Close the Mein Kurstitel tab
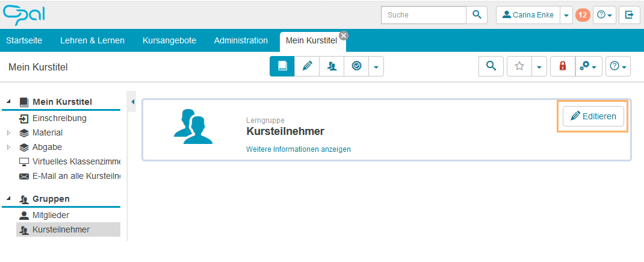 tap(344, 36)
